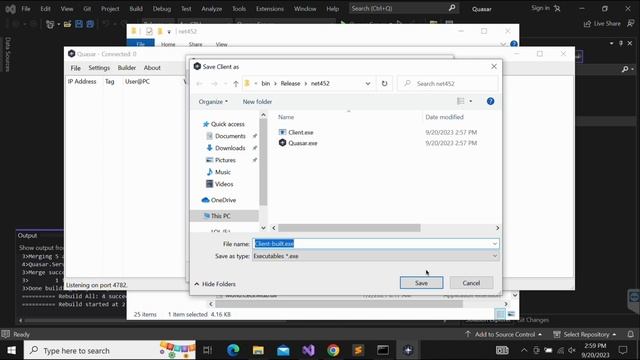Click Search net452 box
Screen dimensions: 640x360
click(448, 83)
